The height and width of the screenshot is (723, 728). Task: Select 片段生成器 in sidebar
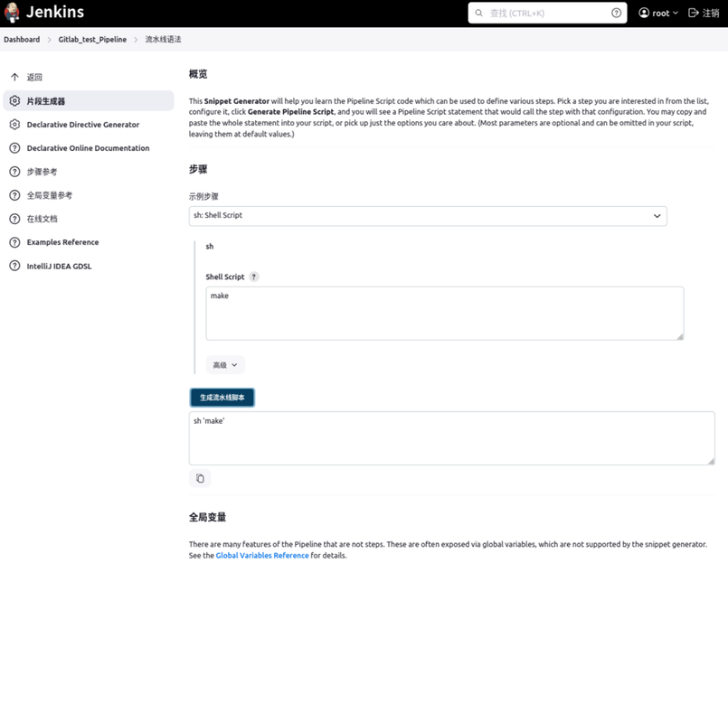[x=89, y=100]
